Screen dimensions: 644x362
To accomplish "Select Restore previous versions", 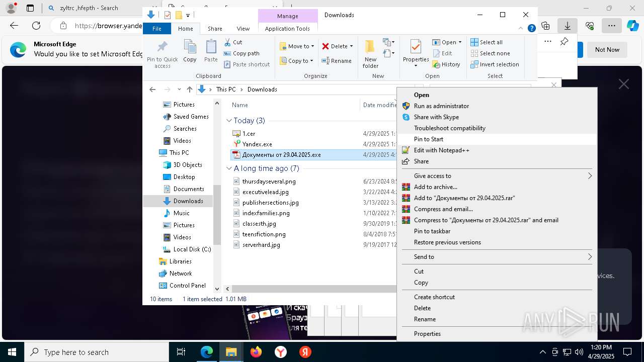I will 497,242.
